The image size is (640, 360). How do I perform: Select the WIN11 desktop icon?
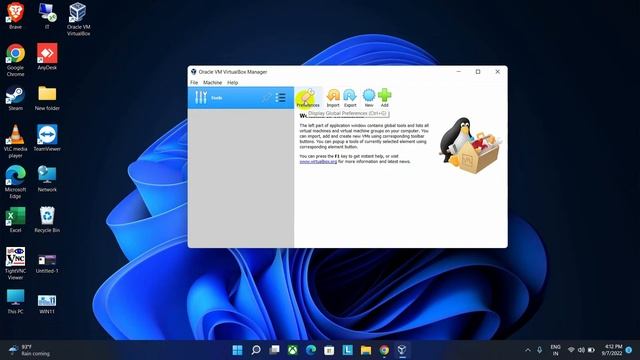[x=47, y=304]
